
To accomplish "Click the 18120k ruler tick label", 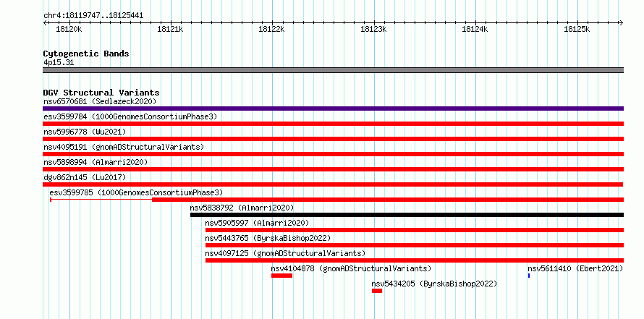I will pos(69,29).
